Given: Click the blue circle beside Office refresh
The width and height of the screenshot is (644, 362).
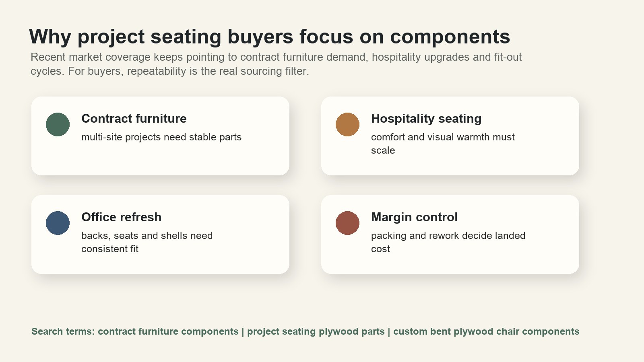Looking at the screenshot, I should tap(58, 223).
